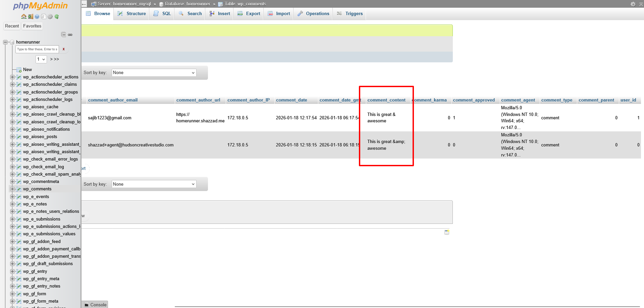Viewport: 644px width, 308px height.
Task: Sort by comment_content column header
Action: (386, 100)
